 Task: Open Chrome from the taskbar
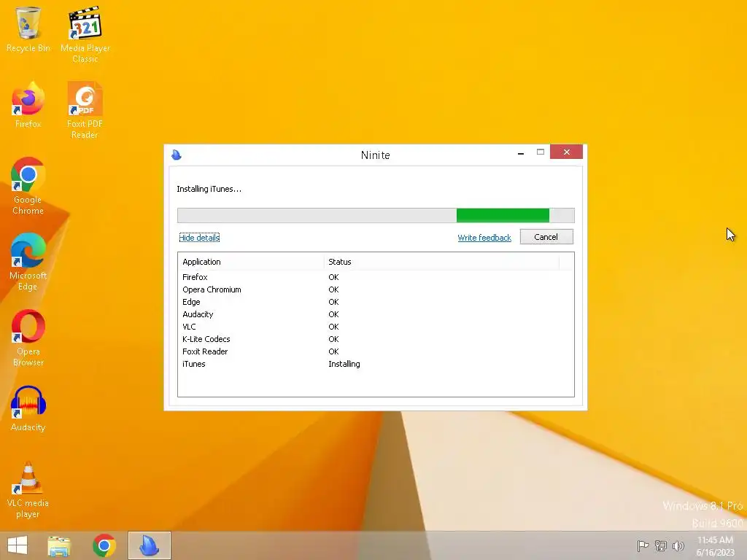(x=104, y=545)
